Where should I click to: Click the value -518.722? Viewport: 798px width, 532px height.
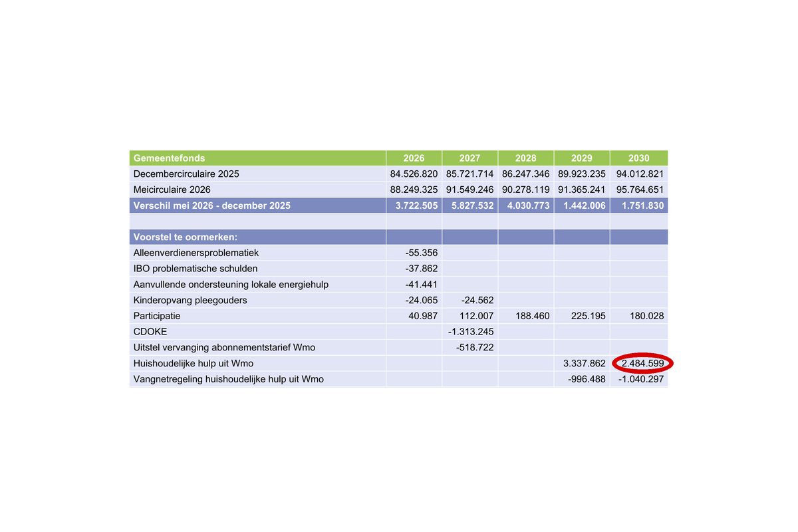[475, 348]
